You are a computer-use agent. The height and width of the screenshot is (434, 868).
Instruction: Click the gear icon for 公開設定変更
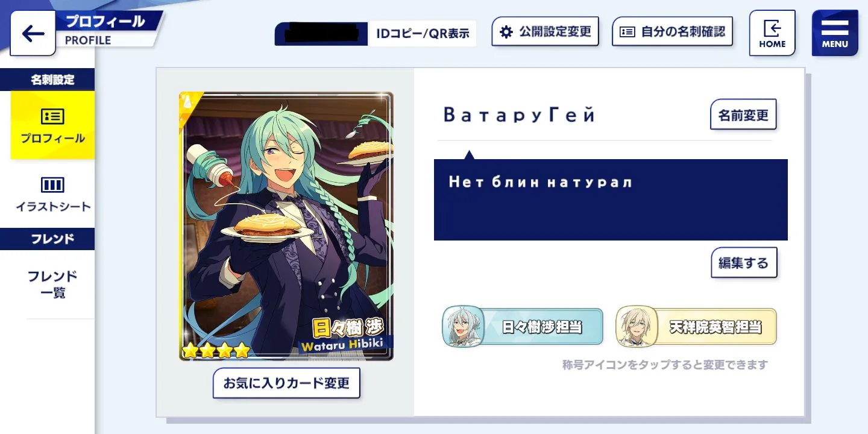coord(507,32)
